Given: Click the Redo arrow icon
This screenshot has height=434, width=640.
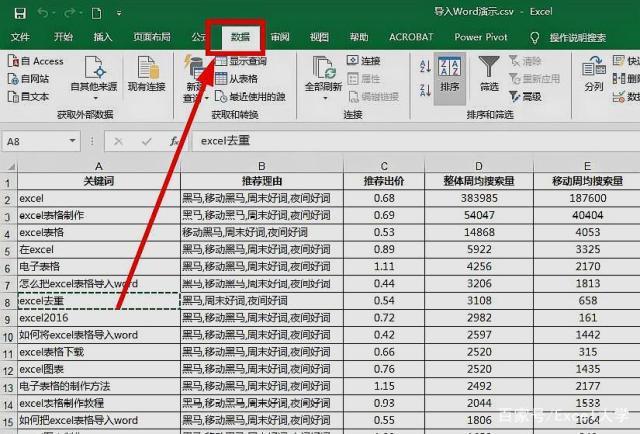Looking at the screenshot, I should coord(70,13).
